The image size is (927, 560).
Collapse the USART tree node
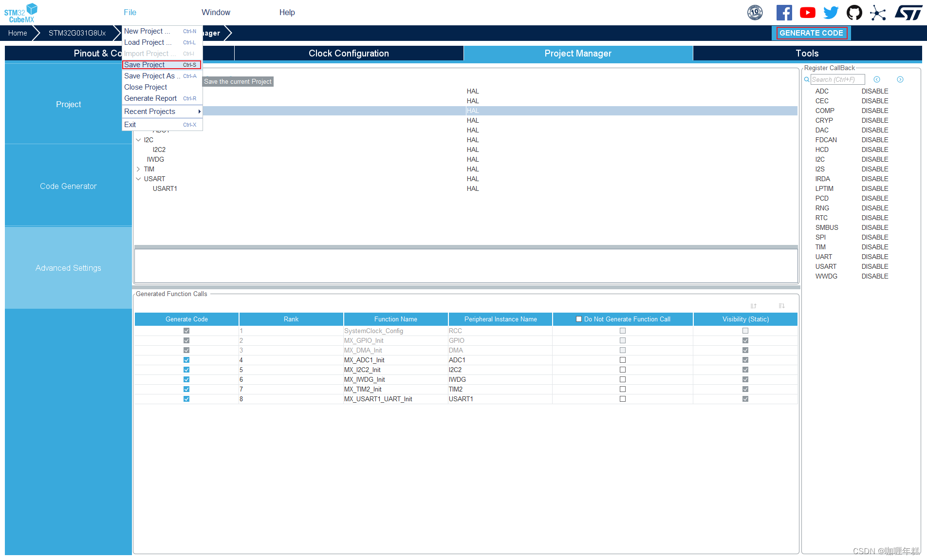tap(138, 179)
